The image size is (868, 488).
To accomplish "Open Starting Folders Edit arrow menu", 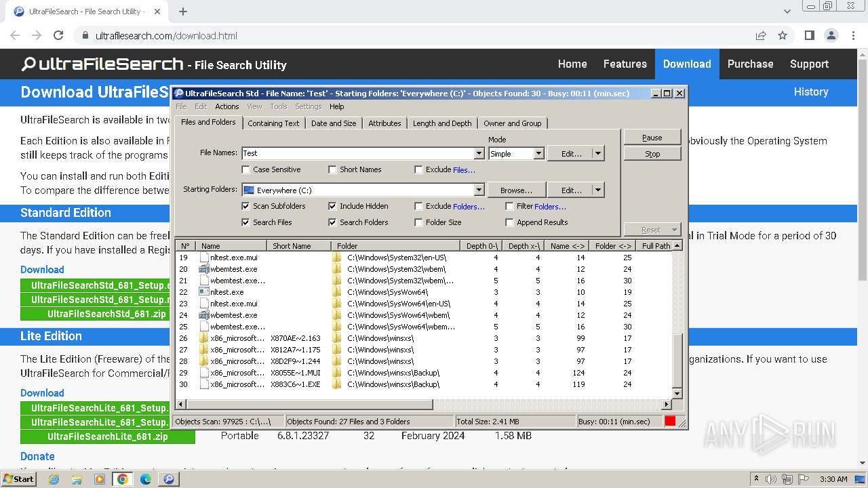I will (x=598, y=190).
